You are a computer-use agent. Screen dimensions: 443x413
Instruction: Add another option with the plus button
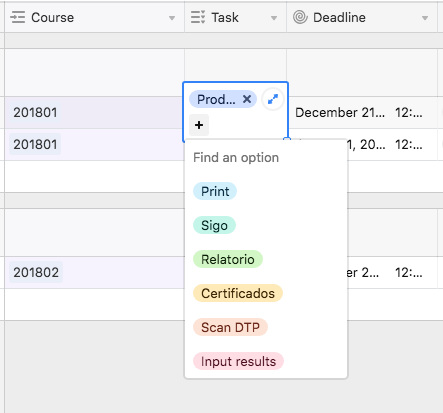tap(199, 125)
